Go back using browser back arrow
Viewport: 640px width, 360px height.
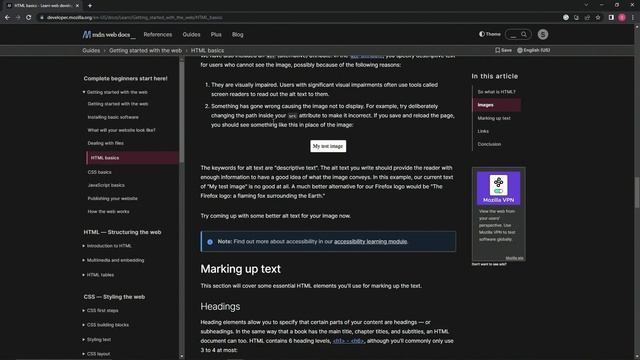(x=7, y=18)
